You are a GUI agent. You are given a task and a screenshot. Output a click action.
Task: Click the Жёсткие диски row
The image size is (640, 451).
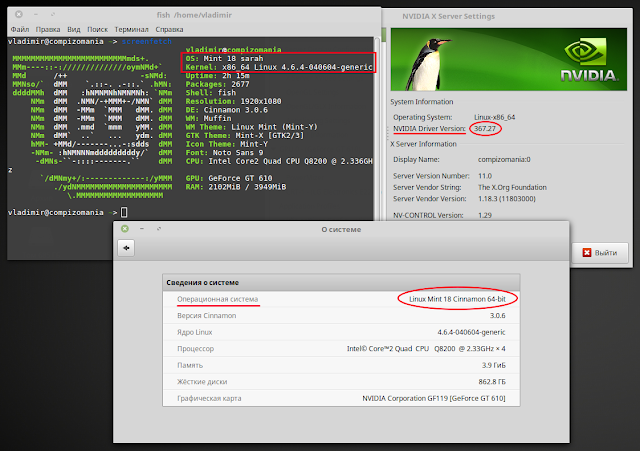click(x=340, y=379)
